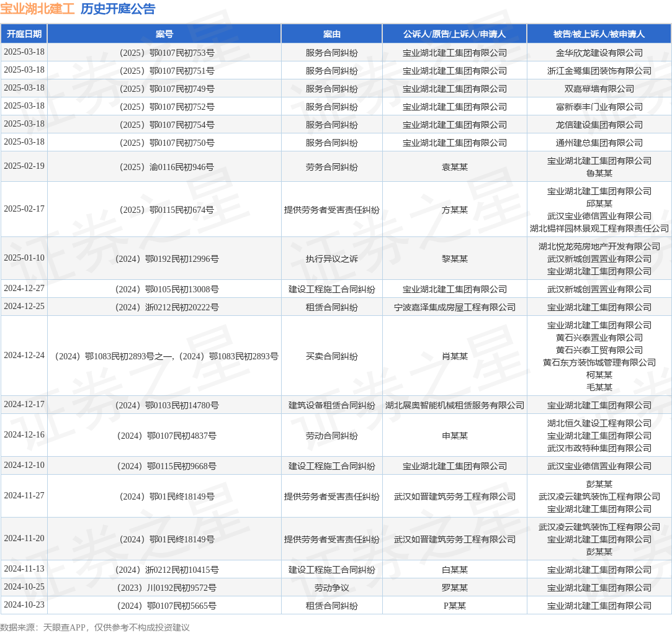The width and height of the screenshot is (672, 633).
Task: Click plaintiff 罗某某
Action: (455, 588)
